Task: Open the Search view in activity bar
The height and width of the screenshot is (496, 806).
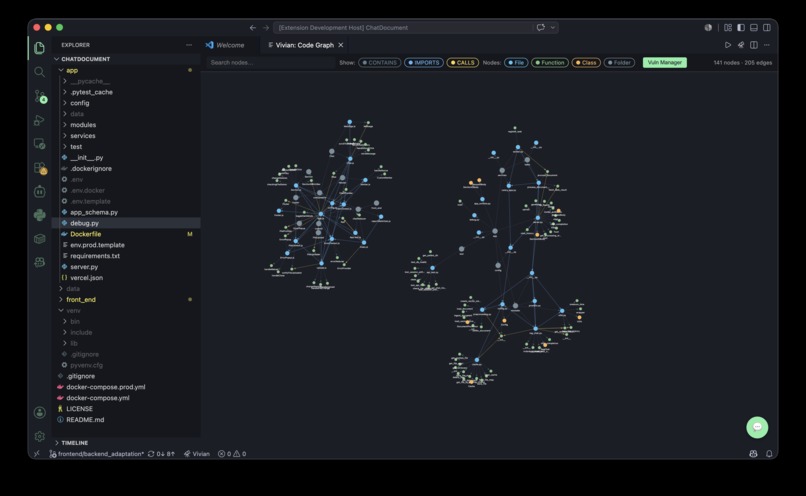Action: point(40,72)
